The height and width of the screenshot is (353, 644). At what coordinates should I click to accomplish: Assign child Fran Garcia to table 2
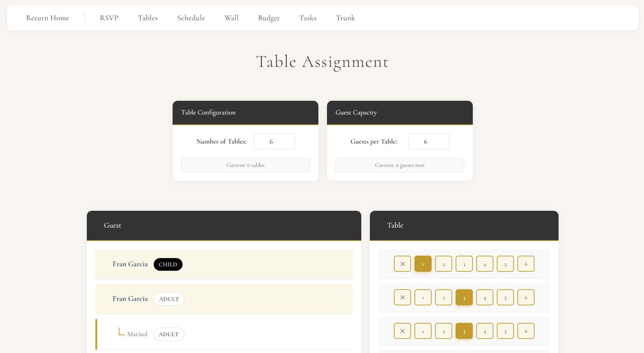pyautogui.click(x=444, y=264)
